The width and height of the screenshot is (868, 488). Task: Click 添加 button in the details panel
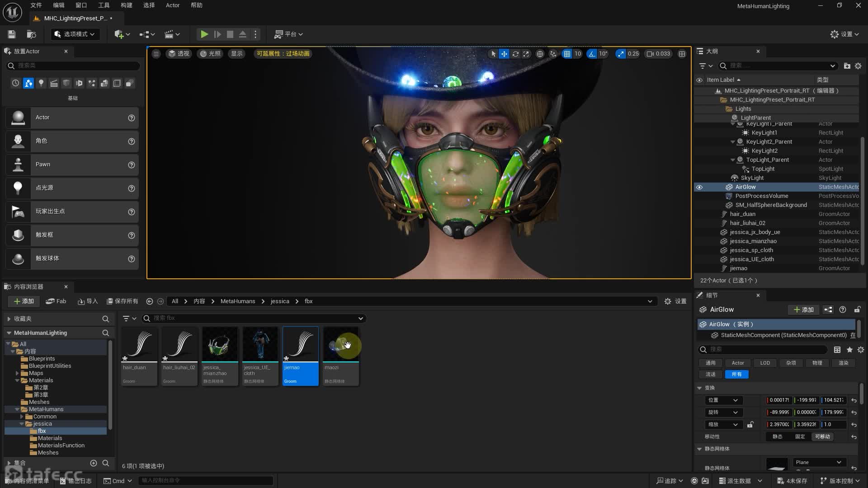point(804,310)
